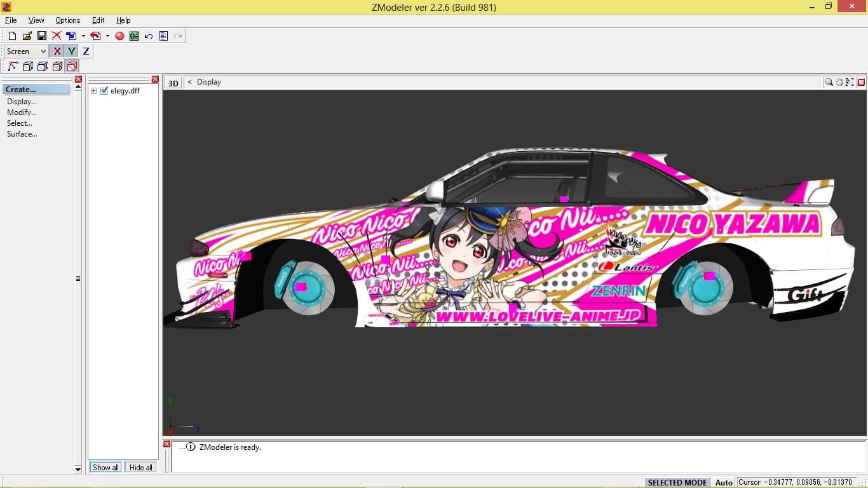Open the File menu
The width and height of the screenshot is (868, 488).
11,20
